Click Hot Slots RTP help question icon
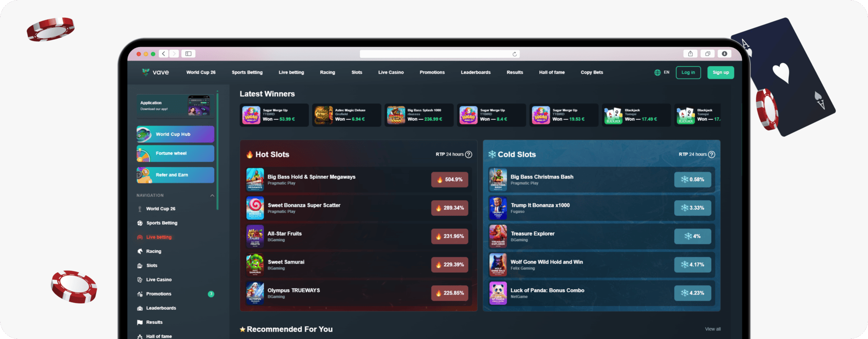Image resolution: width=868 pixels, height=339 pixels. (x=469, y=155)
